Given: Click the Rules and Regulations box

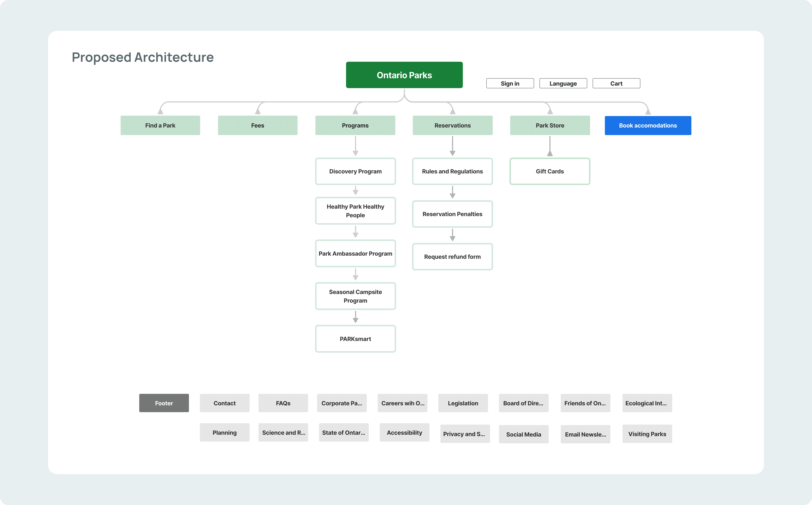Looking at the screenshot, I should click(x=452, y=171).
